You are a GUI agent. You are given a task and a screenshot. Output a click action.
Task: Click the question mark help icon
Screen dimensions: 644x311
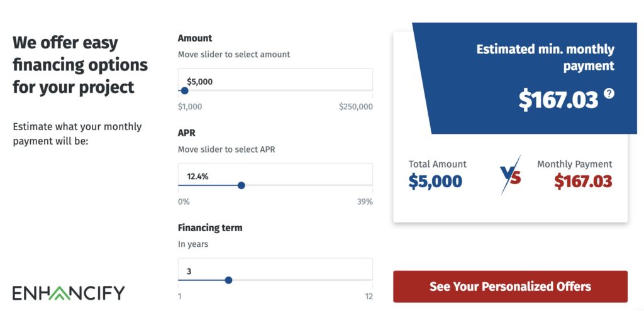tap(609, 94)
